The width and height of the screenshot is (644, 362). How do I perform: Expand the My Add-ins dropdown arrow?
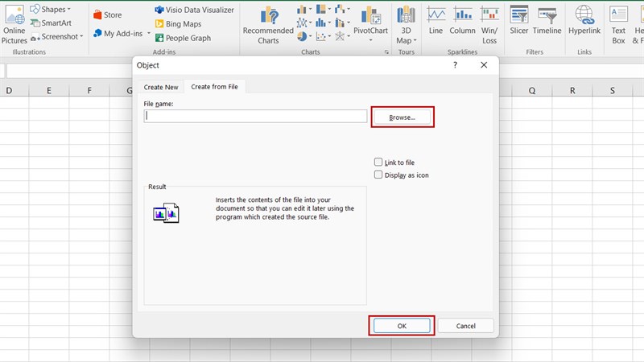tap(149, 33)
